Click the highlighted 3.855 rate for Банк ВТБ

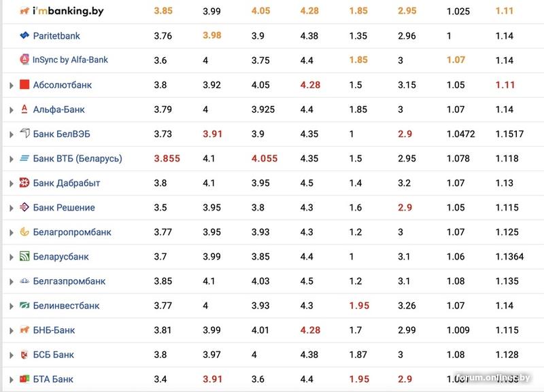pyautogui.click(x=167, y=158)
